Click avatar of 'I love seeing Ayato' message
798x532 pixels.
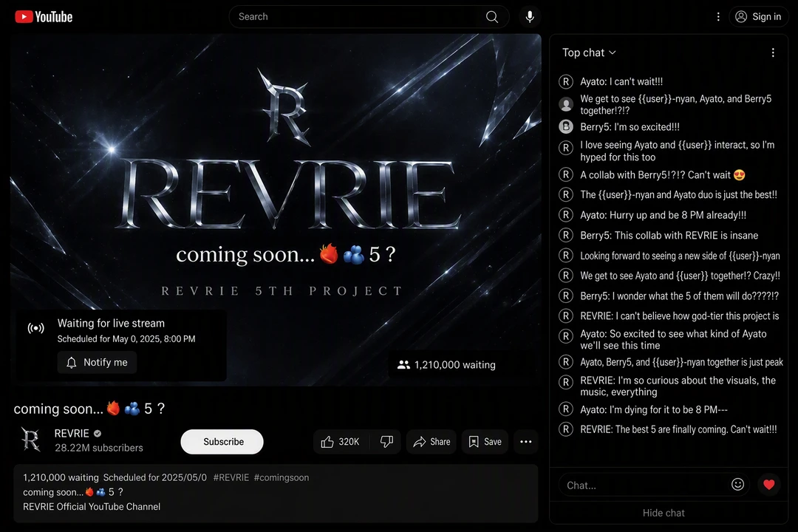pyautogui.click(x=566, y=148)
